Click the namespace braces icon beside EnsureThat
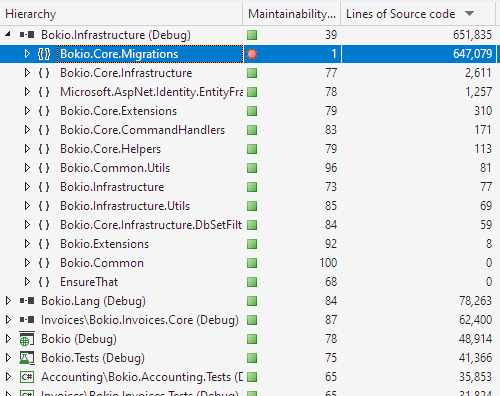Screen dimensions: 500x396 click(x=44, y=282)
